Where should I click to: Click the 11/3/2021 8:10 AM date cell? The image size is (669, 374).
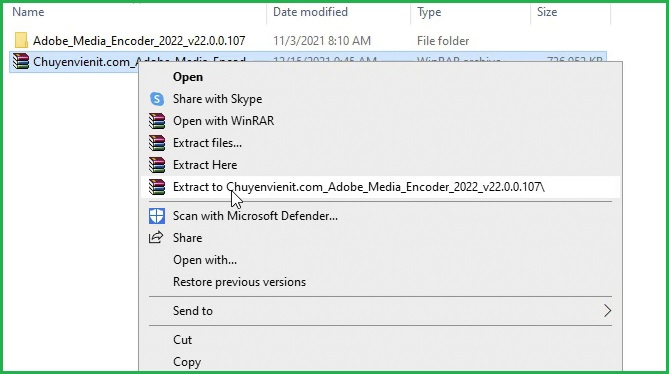(x=322, y=41)
